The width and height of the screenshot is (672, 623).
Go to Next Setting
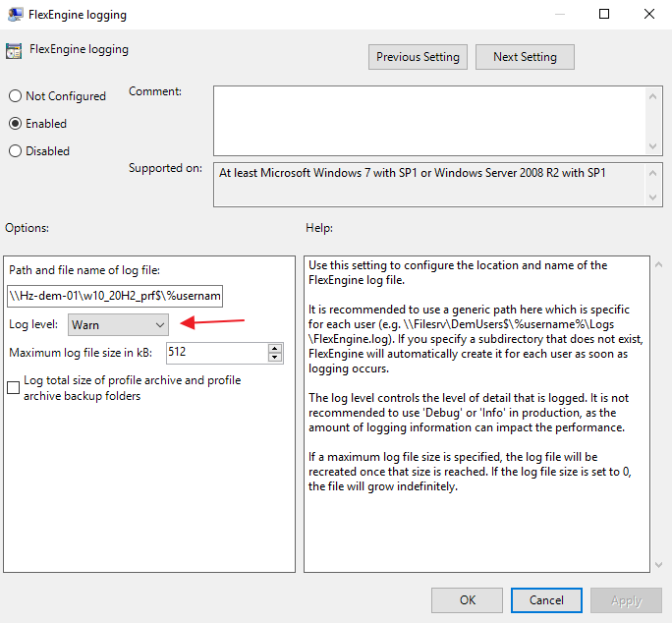click(x=525, y=57)
